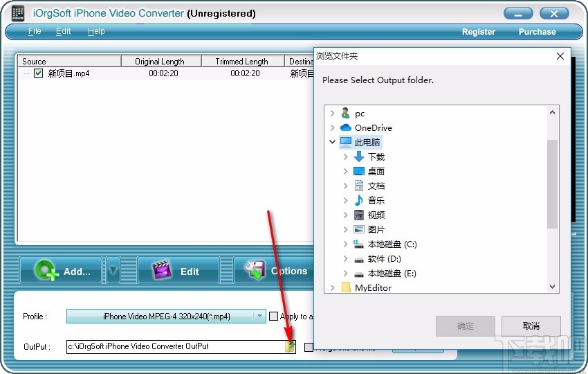This screenshot has height=374, width=588.
Task: Expand the OneDrive tree node
Action: [x=332, y=127]
